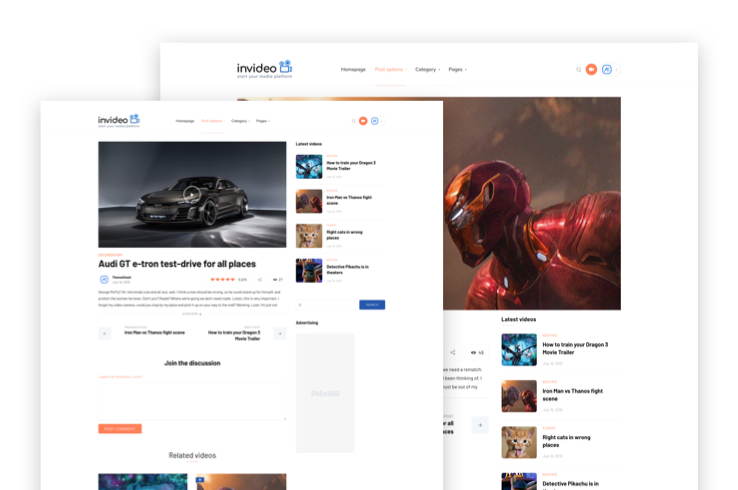738x490 pixels.
Task: Open 'How to train your Dragon 3' title in front sidebar
Action: (x=351, y=166)
